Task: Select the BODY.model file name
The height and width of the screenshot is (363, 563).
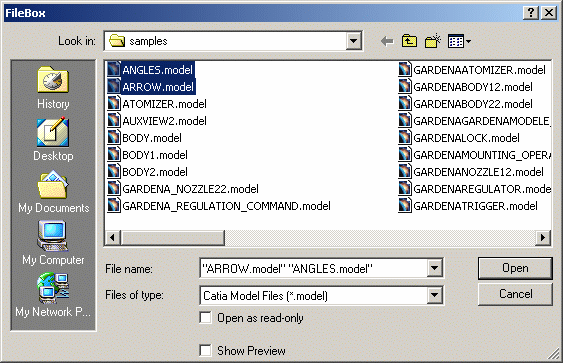Action: click(x=152, y=138)
